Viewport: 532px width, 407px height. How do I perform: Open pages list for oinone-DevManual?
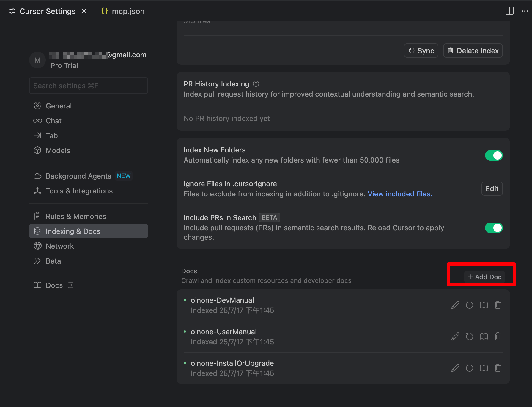[x=484, y=305]
